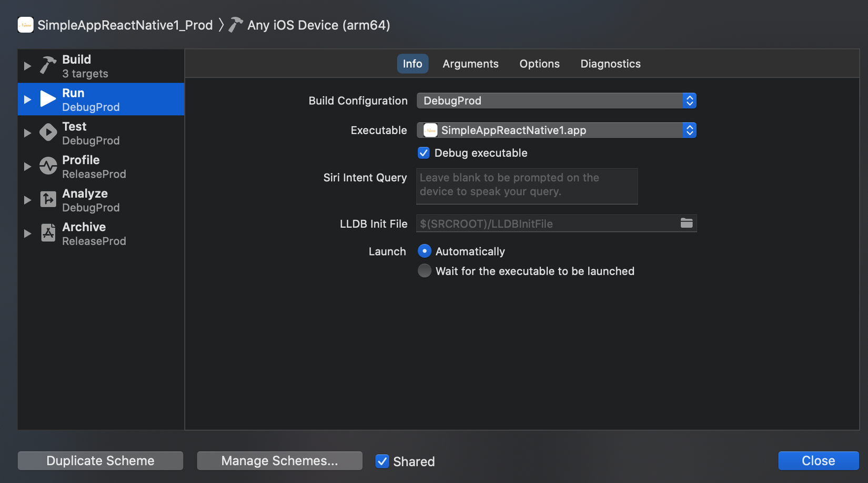Uncheck the Debug executable checkbox
The image size is (868, 483).
coord(423,153)
